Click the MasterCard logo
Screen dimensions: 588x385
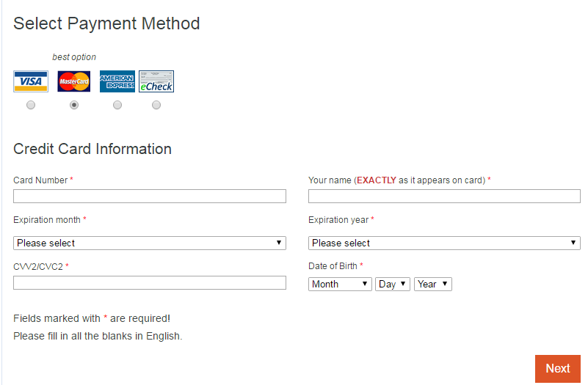coord(74,81)
